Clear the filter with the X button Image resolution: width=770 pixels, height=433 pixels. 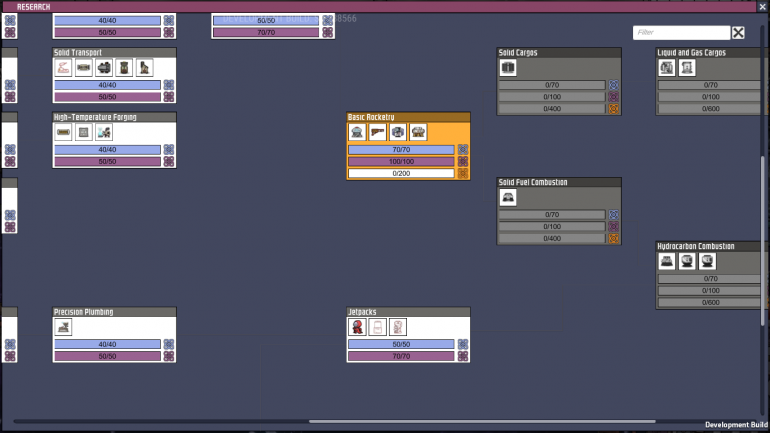pyautogui.click(x=738, y=32)
